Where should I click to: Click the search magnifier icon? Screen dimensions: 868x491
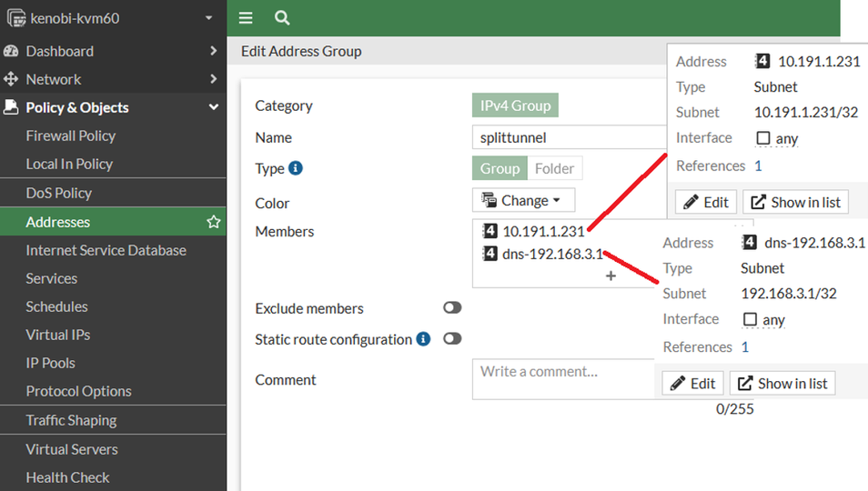(282, 18)
